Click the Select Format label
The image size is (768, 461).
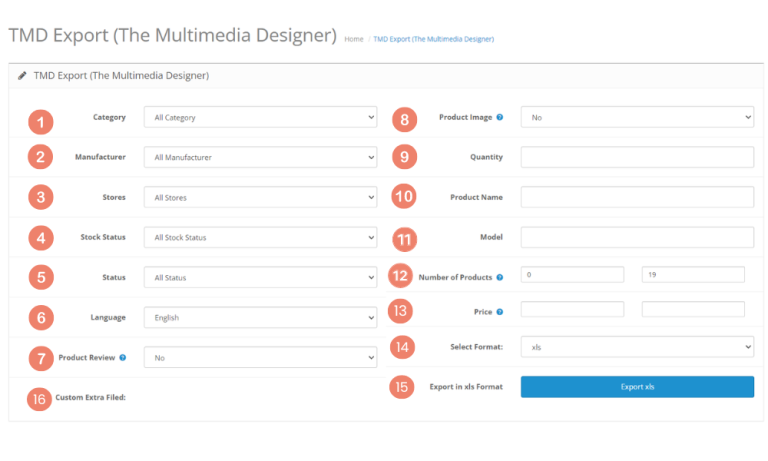(477, 347)
